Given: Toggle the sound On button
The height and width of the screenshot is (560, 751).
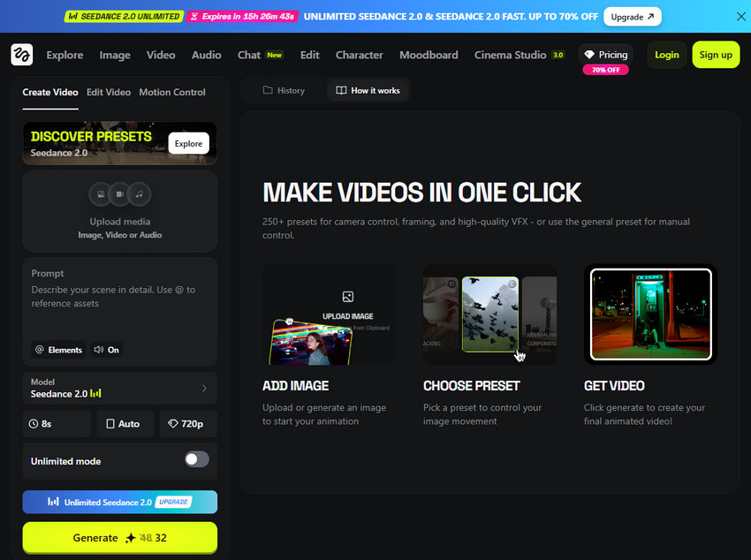Looking at the screenshot, I should [106, 350].
